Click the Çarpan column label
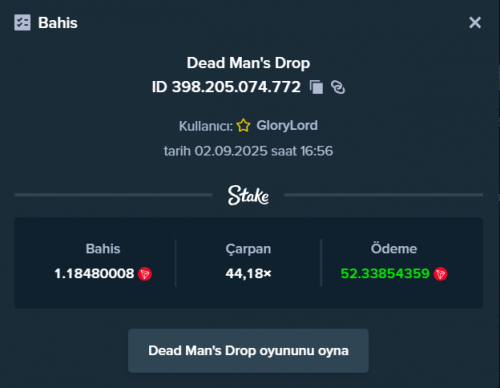 point(248,249)
